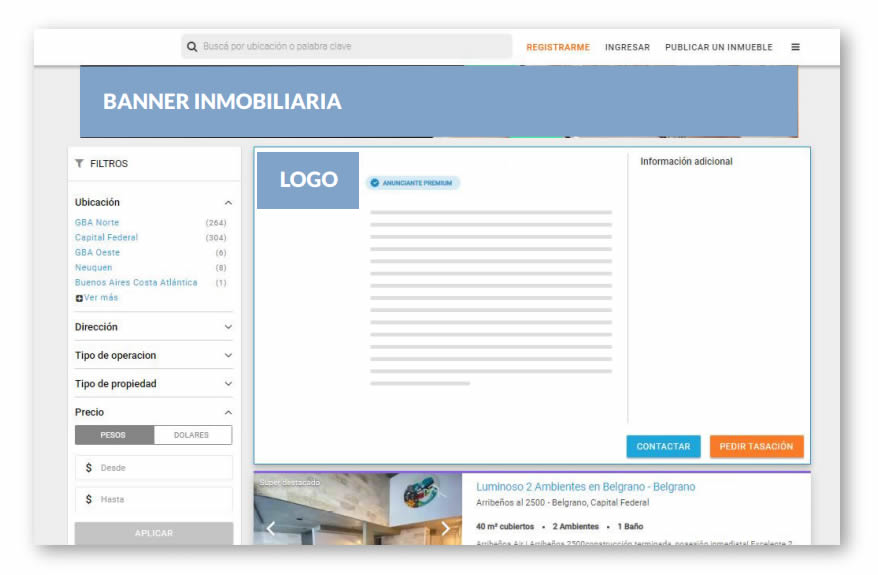The width and height of the screenshot is (878, 575).
Task: Select the DOLARES currency toggle
Action: 193,435
